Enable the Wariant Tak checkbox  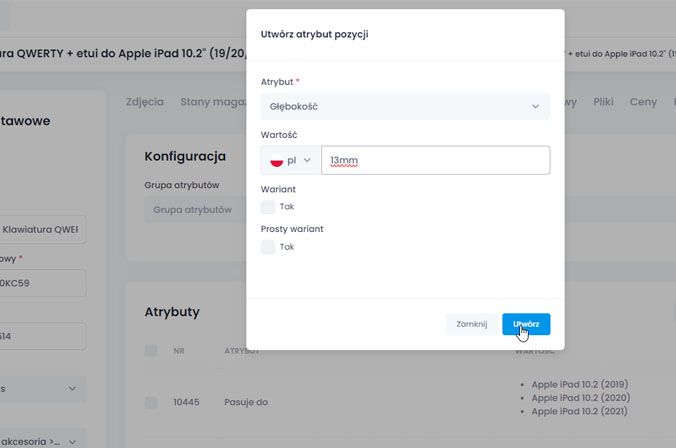pyautogui.click(x=267, y=207)
